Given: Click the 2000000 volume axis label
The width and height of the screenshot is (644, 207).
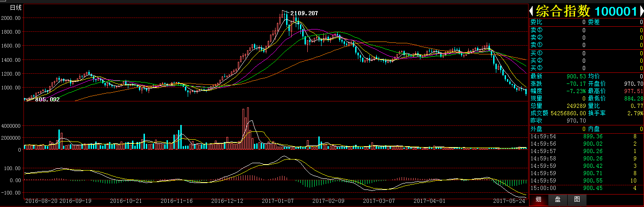Looking at the screenshot, I should (x=11, y=137).
